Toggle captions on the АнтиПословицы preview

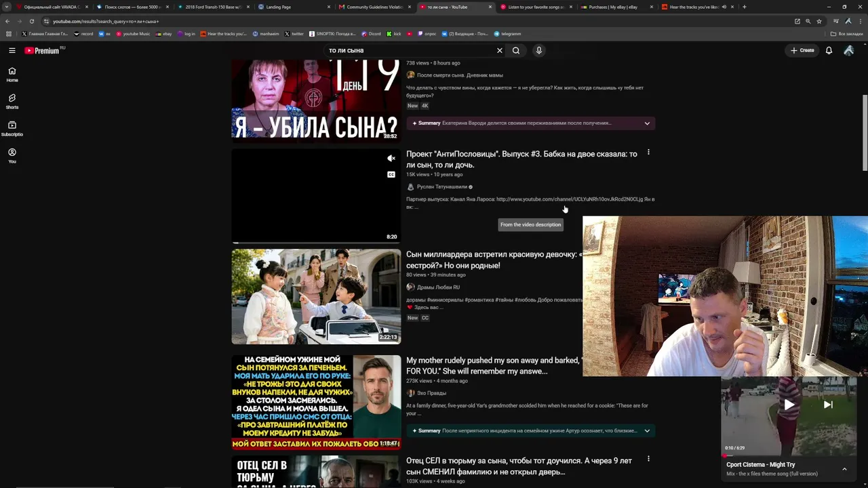(391, 175)
